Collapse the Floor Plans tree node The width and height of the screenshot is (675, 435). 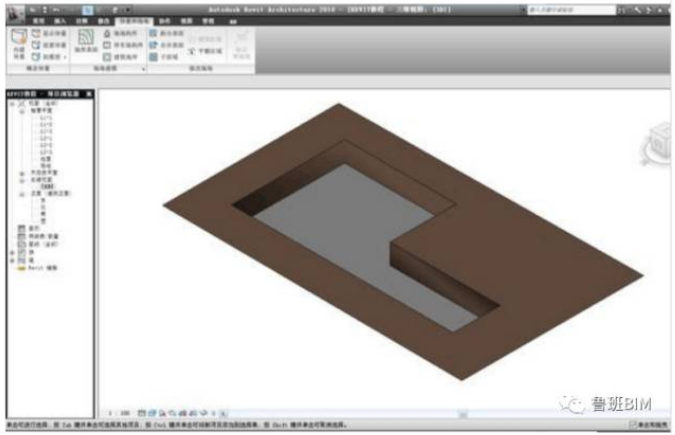(22, 111)
